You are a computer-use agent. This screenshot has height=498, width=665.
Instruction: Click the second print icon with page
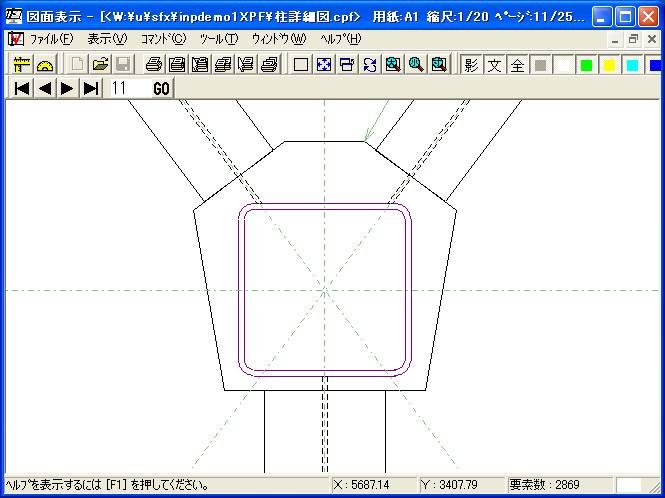click(177, 65)
